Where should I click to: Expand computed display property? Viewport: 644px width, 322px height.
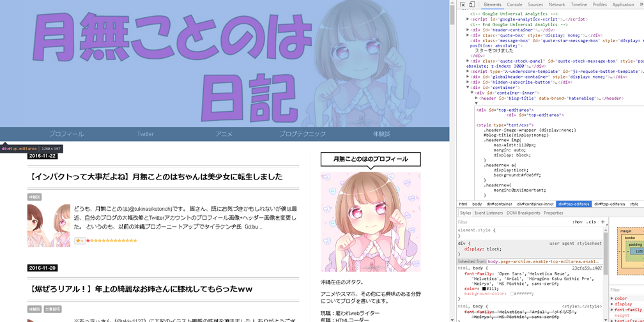tap(612, 304)
